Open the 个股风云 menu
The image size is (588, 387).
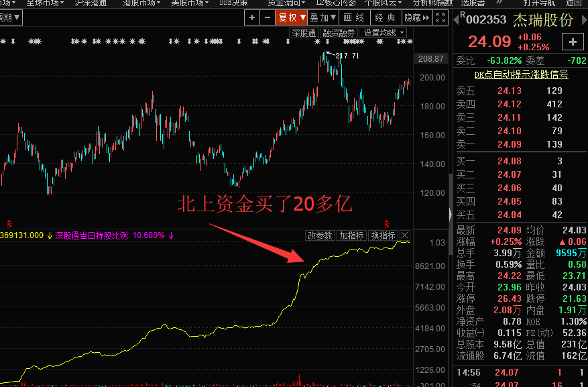(382, 3)
